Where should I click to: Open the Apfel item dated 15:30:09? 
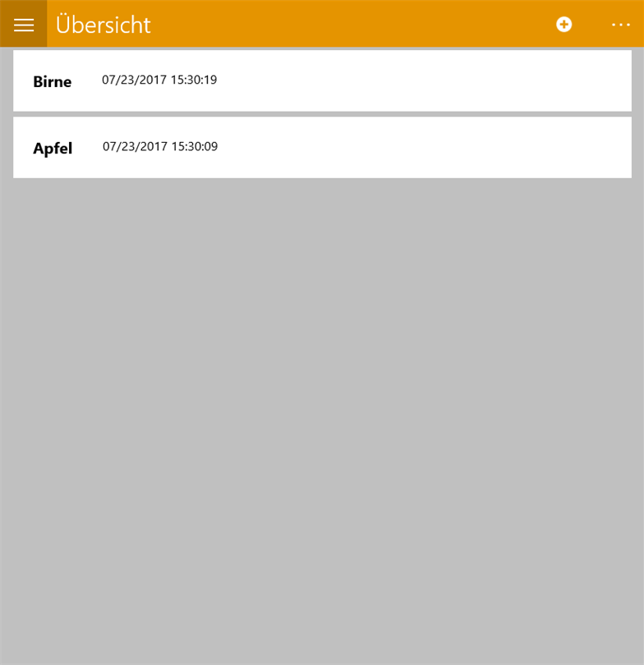(x=322, y=148)
